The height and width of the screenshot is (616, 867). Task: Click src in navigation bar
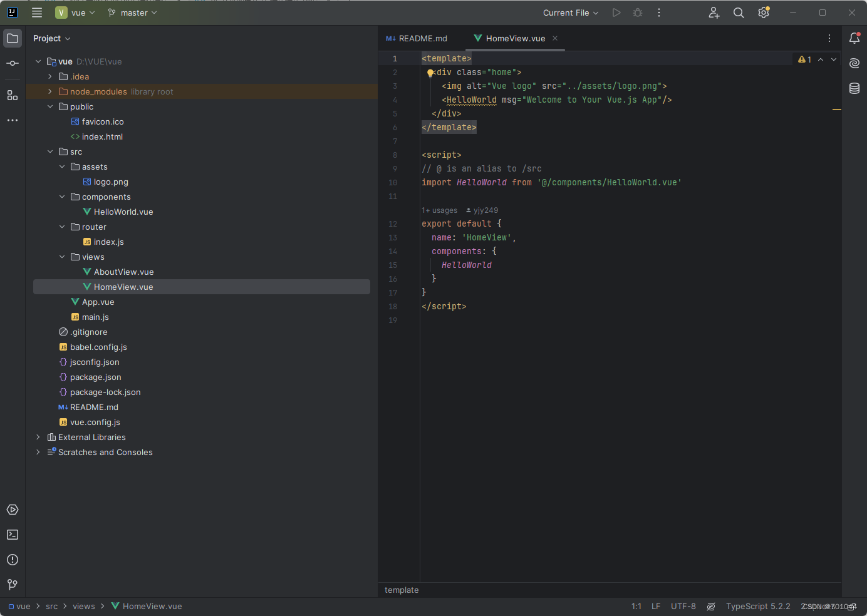click(x=51, y=607)
